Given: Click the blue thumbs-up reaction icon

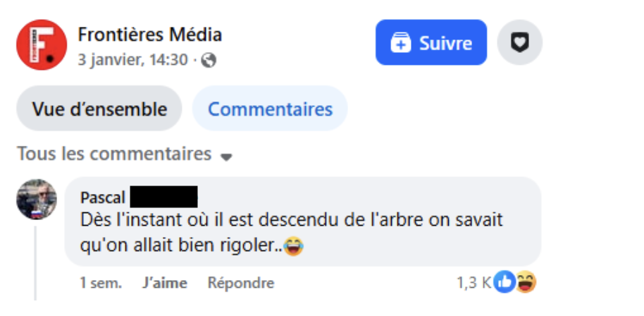Looking at the screenshot, I should pyautogui.click(x=504, y=282).
